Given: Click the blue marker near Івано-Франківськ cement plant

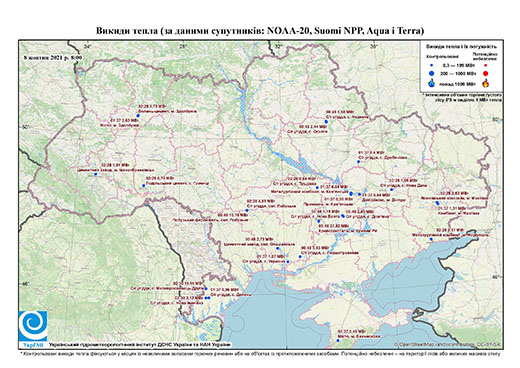Looking at the screenshot, I should click(x=95, y=174).
